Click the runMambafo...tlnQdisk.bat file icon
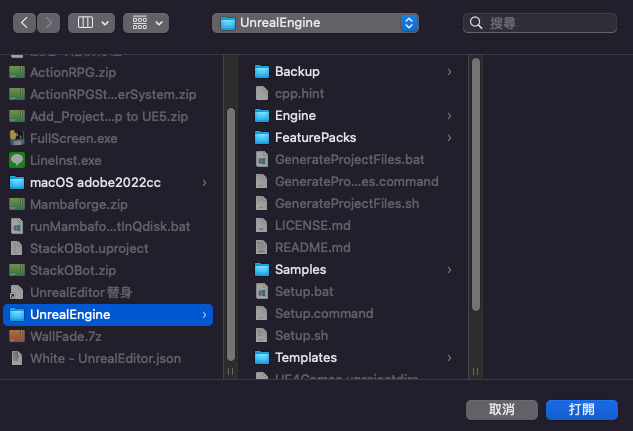The width and height of the screenshot is (633, 431). click(17, 226)
